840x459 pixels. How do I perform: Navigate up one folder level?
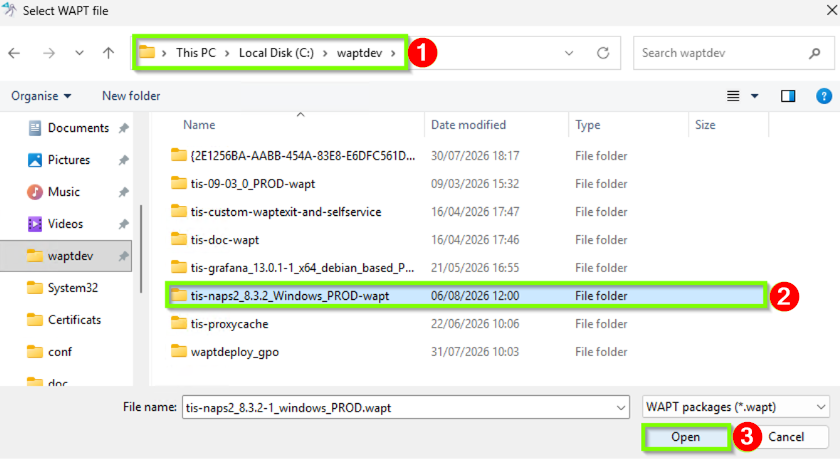pos(108,53)
